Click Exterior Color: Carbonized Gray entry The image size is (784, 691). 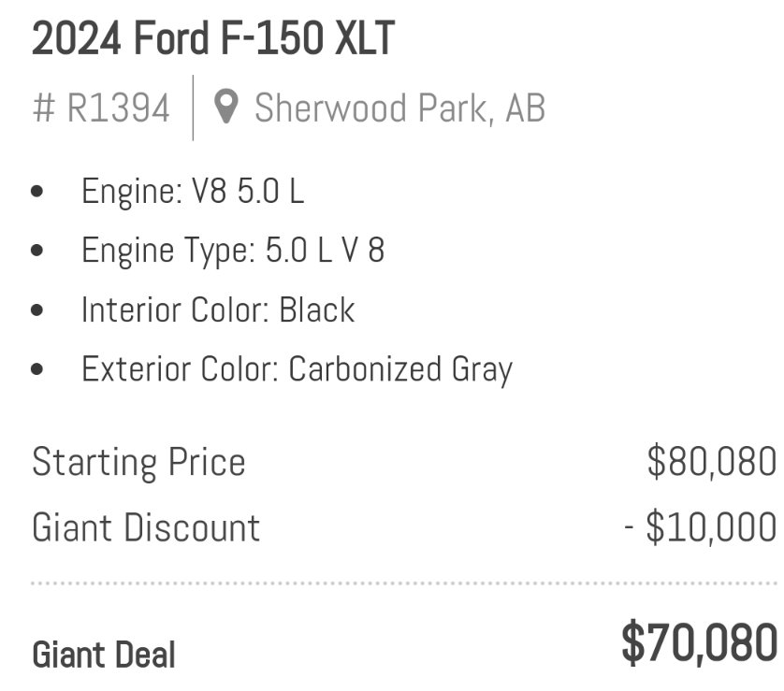pyautogui.click(x=297, y=369)
